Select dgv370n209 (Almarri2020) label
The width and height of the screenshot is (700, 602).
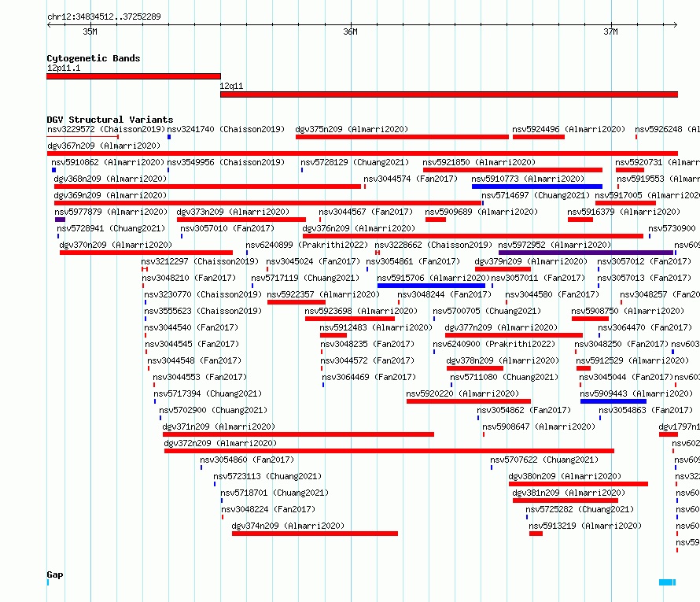(116, 245)
